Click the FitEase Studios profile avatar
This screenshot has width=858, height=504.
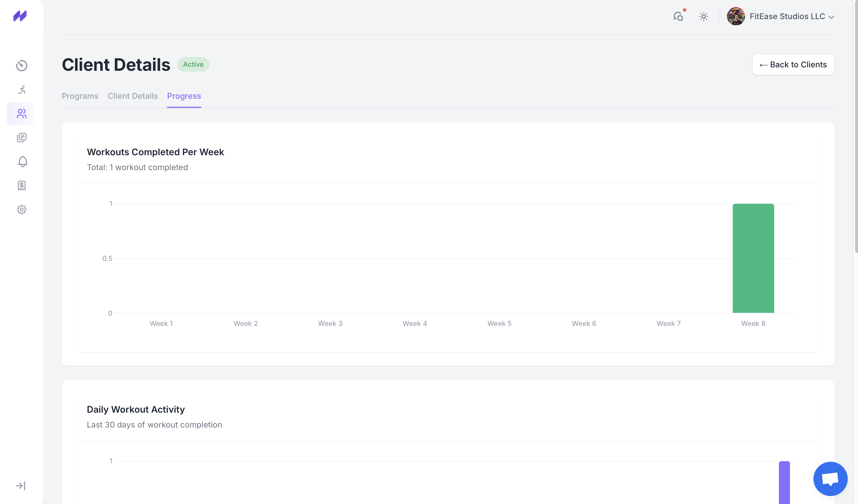(735, 16)
